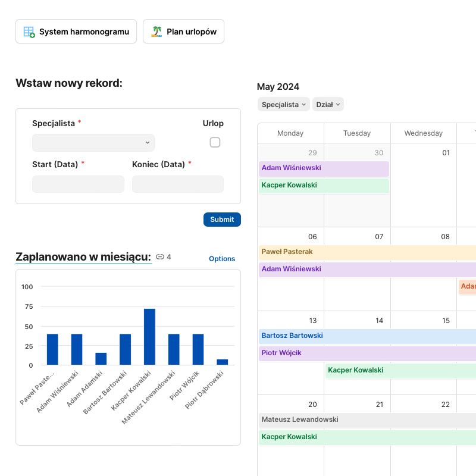Screen dimensions: 476x476
Task: Click the Start (Data) input field
Action: pos(78,184)
